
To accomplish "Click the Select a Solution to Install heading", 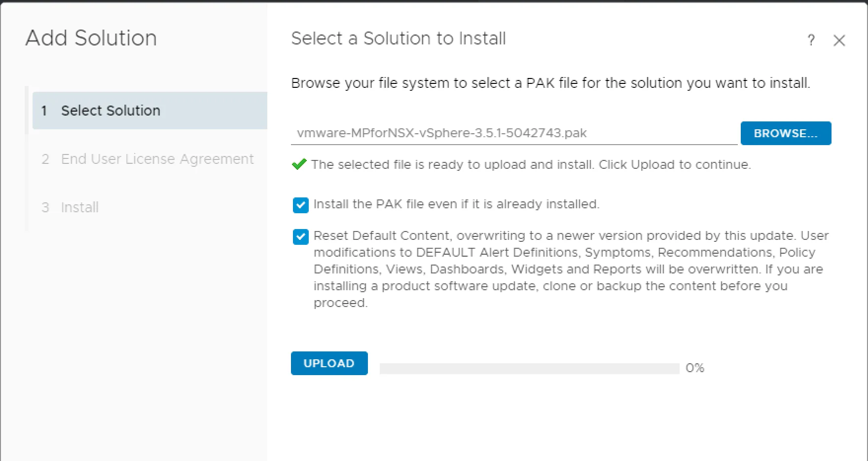I will [x=398, y=38].
